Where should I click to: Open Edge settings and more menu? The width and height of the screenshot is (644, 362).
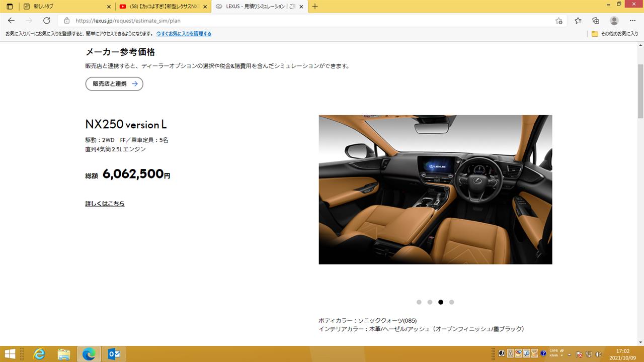click(x=632, y=21)
